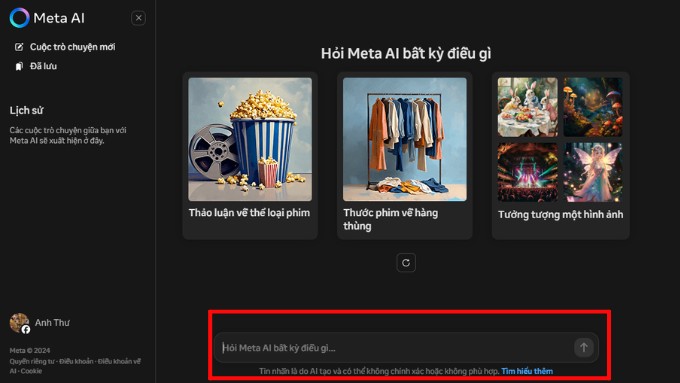Click the Meta © 2024 footer text
Viewport: 680px width, 383px height.
[30, 350]
